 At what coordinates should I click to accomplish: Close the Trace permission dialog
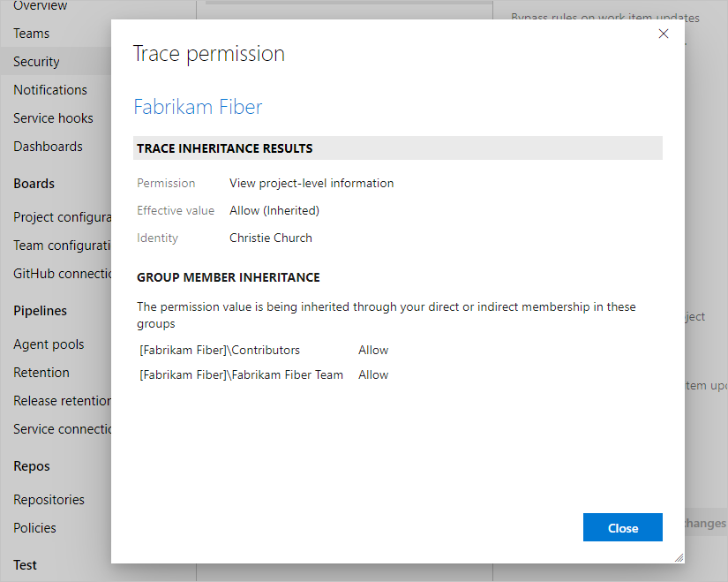622,527
